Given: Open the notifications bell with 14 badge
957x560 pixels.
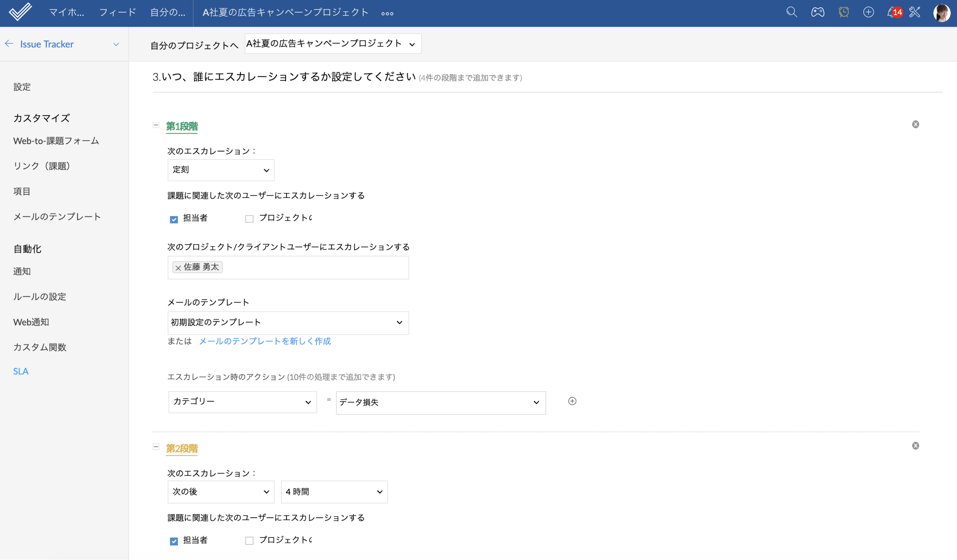Looking at the screenshot, I should click(894, 12).
